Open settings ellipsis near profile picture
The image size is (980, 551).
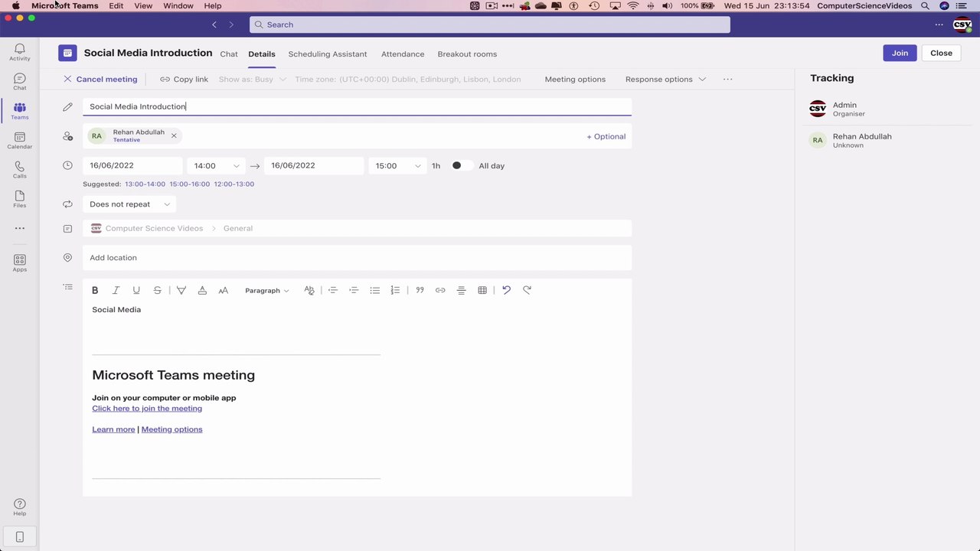coord(939,24)
